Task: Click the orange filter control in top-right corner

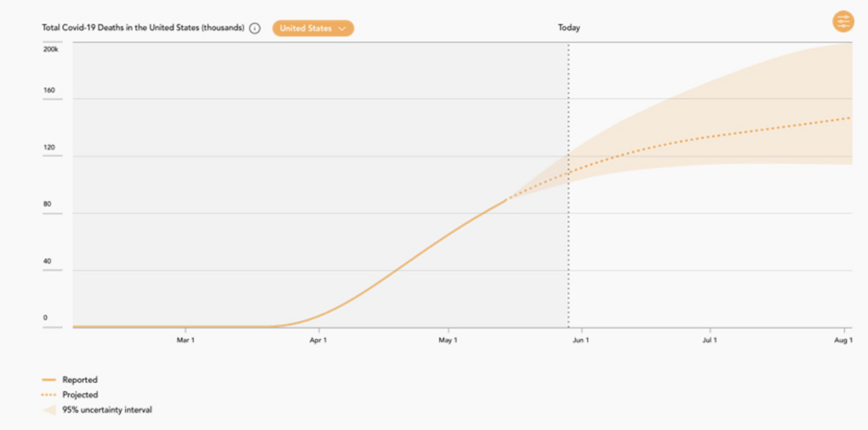Action: click(x=844, y=21)
